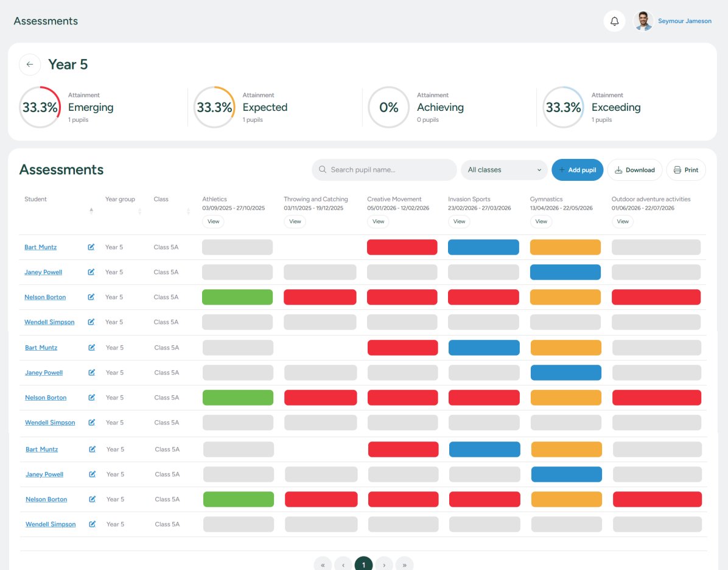
Task: Sort by the Year group column arrows
Action: click(139, 211)
